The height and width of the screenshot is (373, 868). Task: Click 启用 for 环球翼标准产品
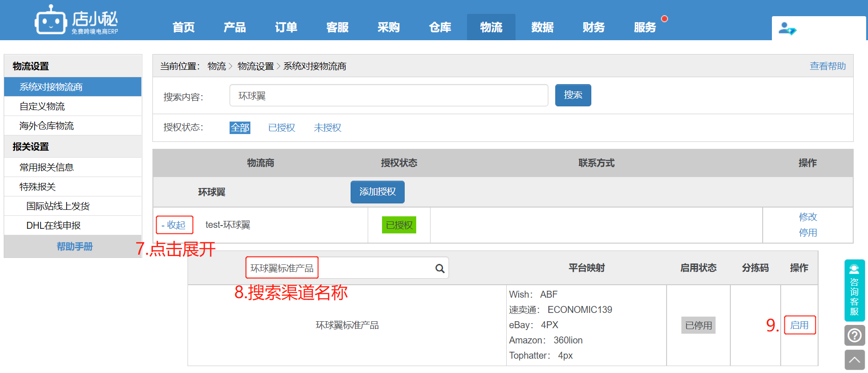(800, 325)
